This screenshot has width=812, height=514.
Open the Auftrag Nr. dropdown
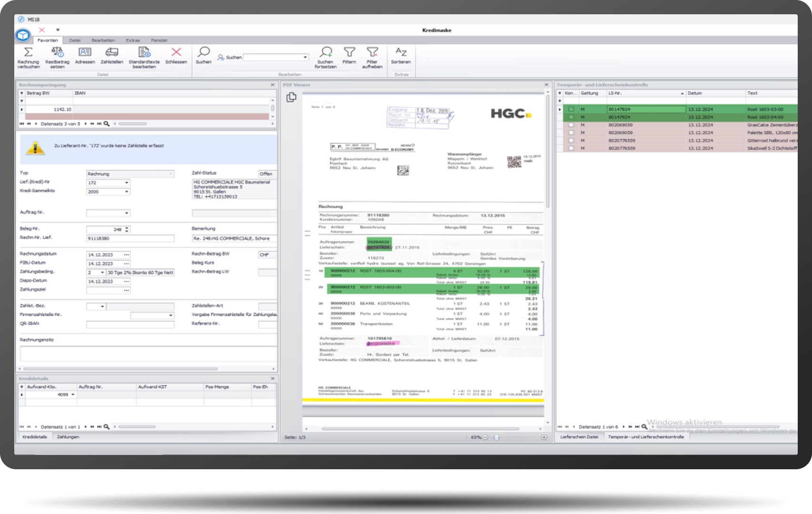point(127,213)
